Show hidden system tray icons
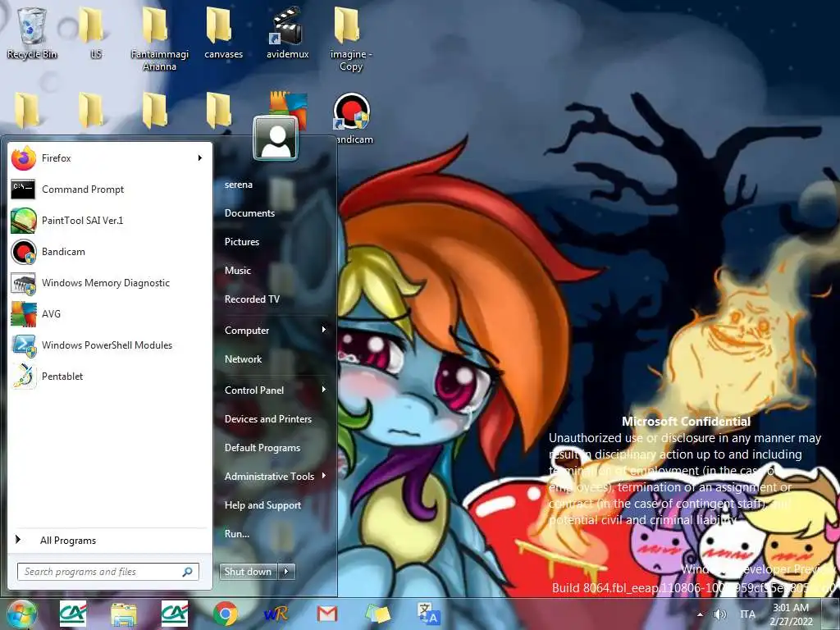Image resolution: width=840 pixels, height=630 pixels. [x=701, y=614]
